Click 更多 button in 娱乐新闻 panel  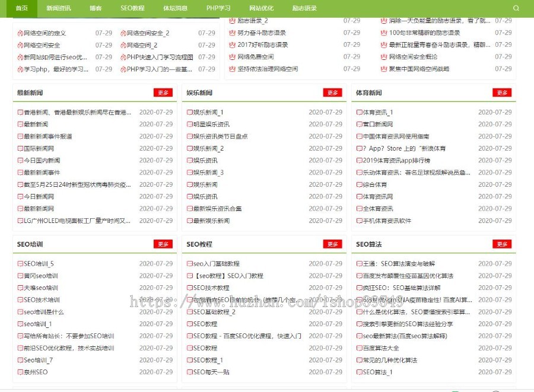tap(332, 93)
